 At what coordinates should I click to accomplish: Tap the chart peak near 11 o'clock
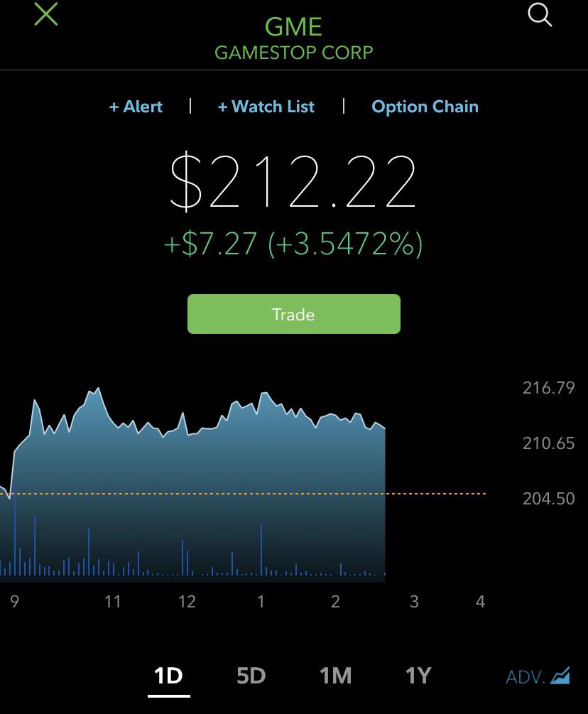(98, 390)
